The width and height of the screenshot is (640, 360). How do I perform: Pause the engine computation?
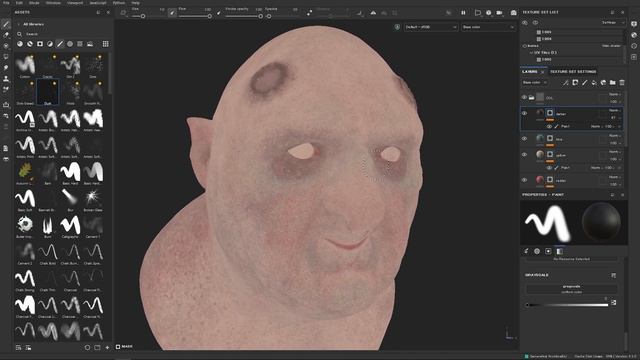point(463,13)
